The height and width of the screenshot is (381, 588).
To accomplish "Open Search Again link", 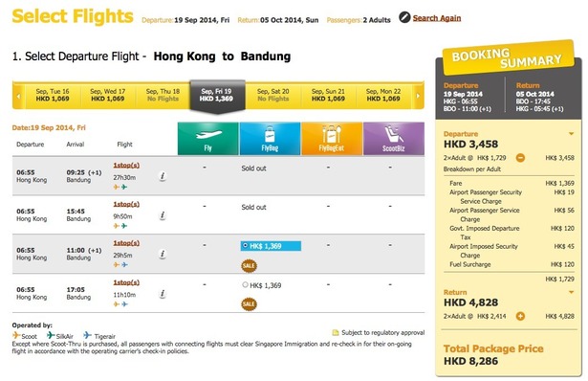I will pyautogui.click(x=437, y=18).
